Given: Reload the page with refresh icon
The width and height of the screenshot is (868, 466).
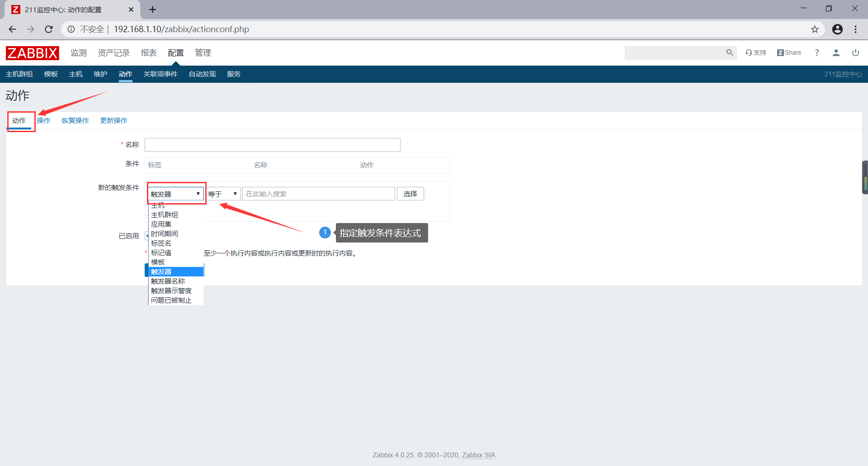Looking at the screenshot, I should (x=49, y=29).
